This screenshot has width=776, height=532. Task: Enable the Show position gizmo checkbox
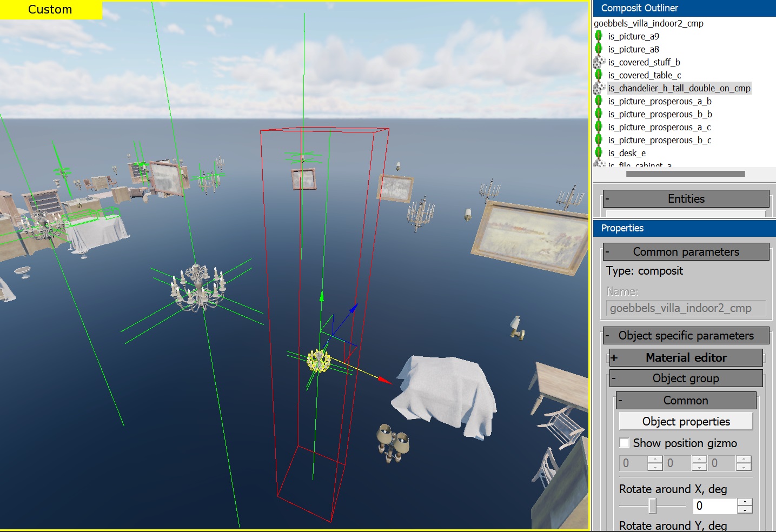pyautogui.click(x=625, y=443)
